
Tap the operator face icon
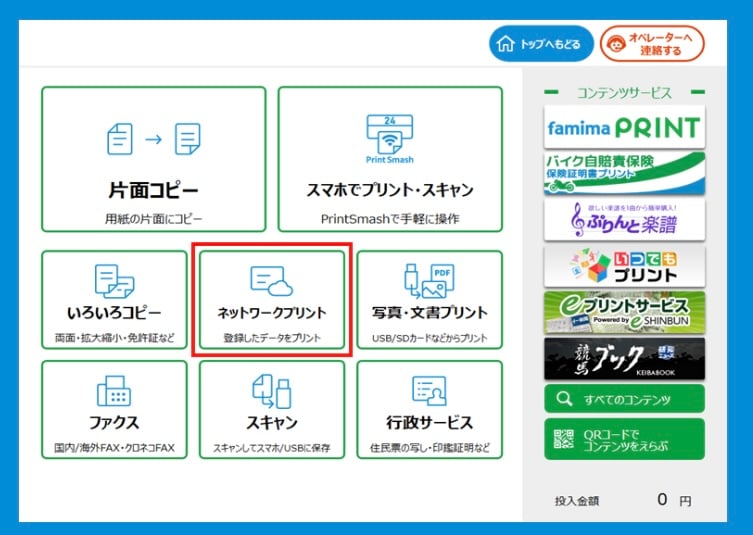point(616,44)
